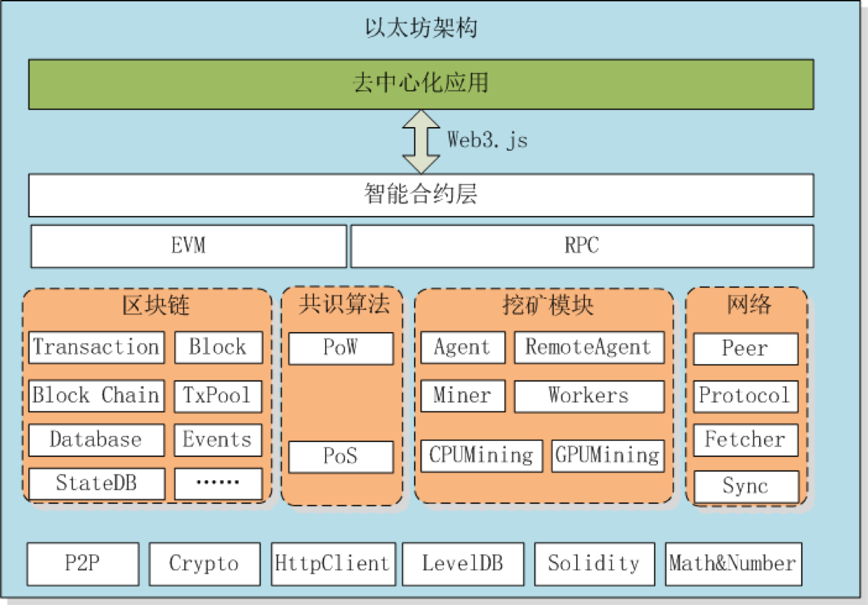Enable the GPUMining option

(607, 456)
